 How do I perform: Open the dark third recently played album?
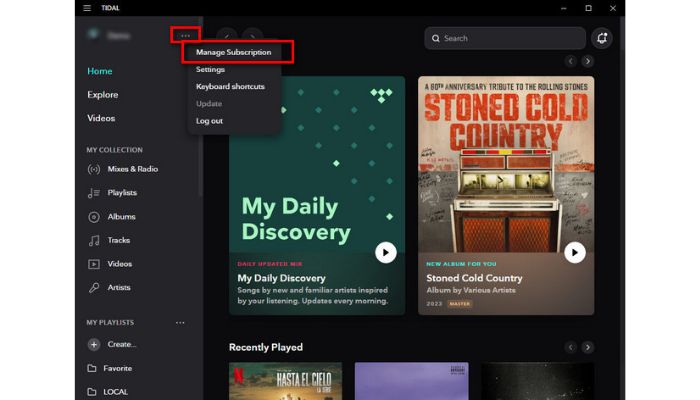[538, 381]
